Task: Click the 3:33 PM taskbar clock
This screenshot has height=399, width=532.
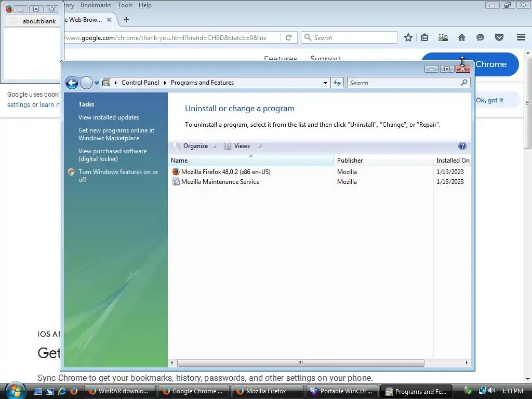Action: coord(512,391)
